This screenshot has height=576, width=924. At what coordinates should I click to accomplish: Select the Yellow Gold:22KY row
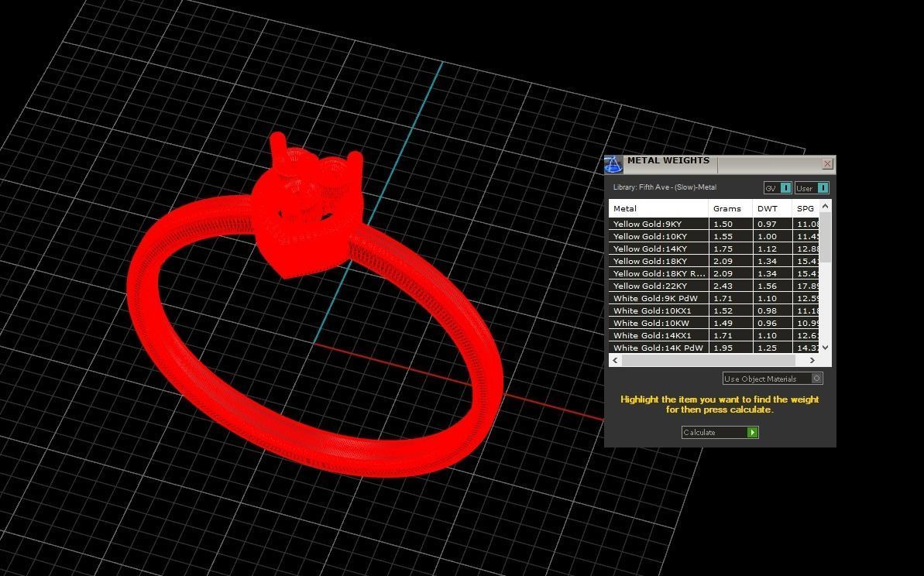click(x=713, y=286)
